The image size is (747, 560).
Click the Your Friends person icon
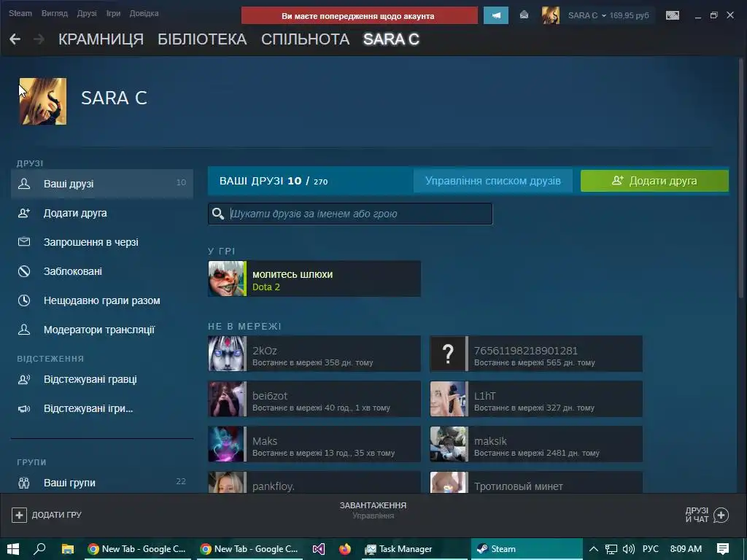[x=24, y=183]
